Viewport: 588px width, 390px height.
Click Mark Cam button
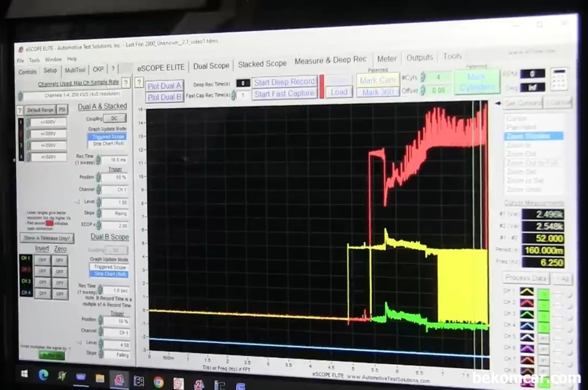(378, 80)
